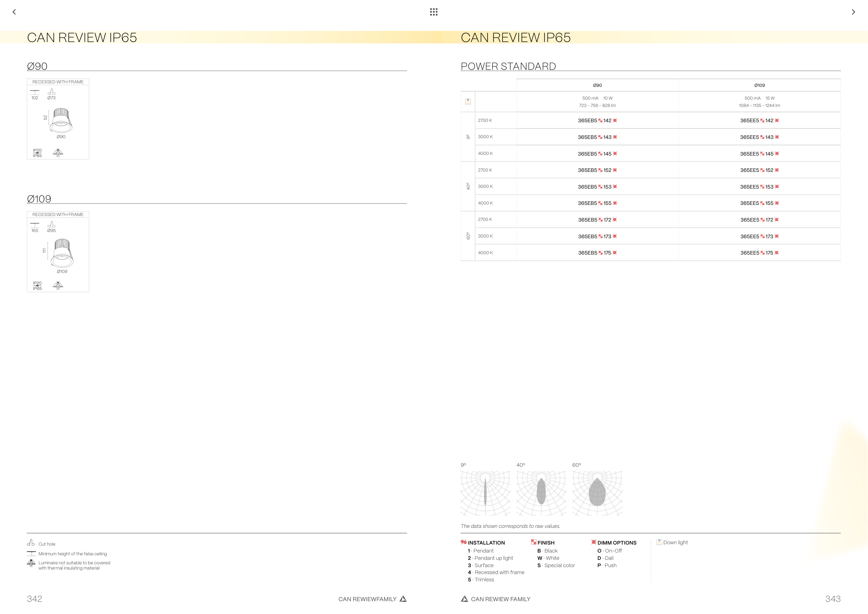Click the red INSTALLATION legend icon
Image resolution: width=868 pixels, height=614 pixels.
[x=464, y=542]
